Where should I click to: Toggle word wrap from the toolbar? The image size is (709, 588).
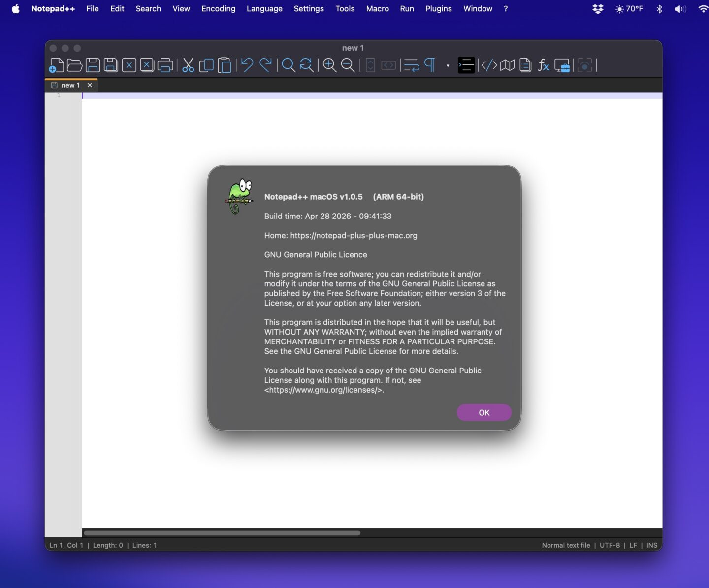coord(412,65)
